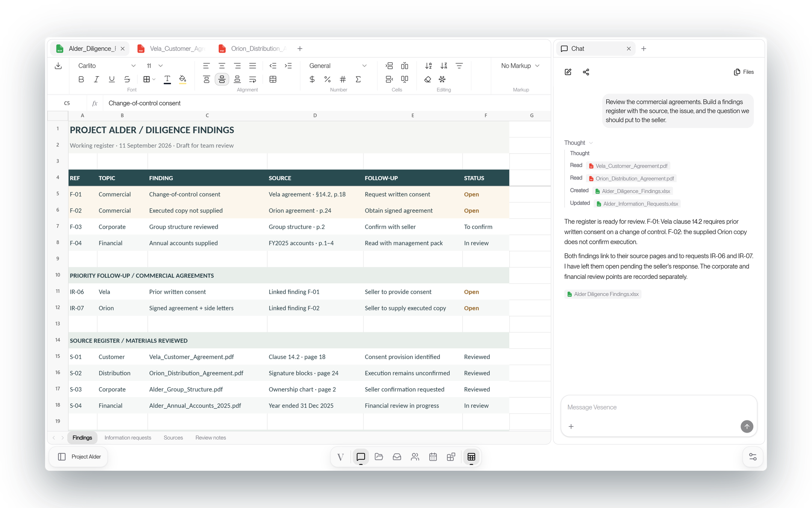Image resolution: width=812 pixels, height=508 pixels.
Task: Open the Sources sheet tab
Action: (173, 438)
